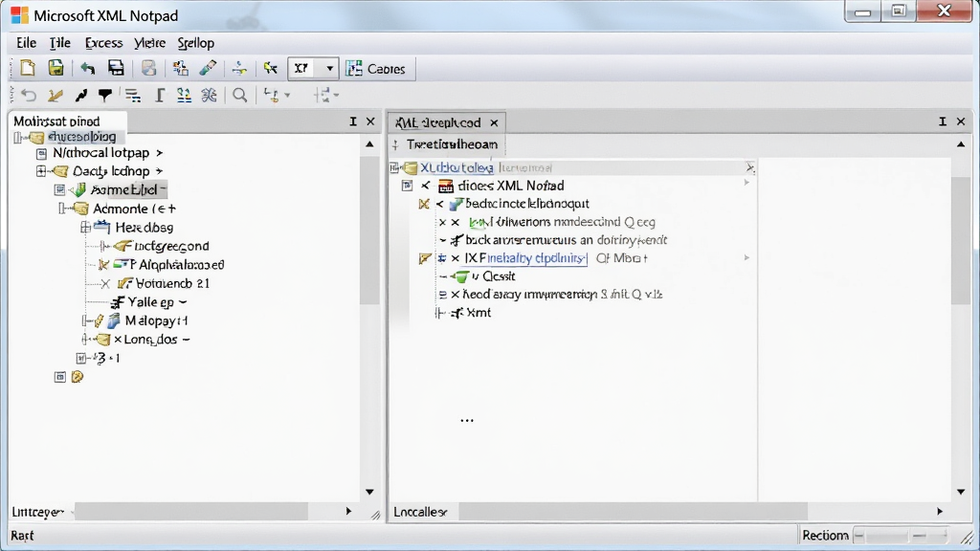Toggle the orange flag beside 'Finebalty' row
The width and height of the screenshot is (980, 551).
click(424, 258)
